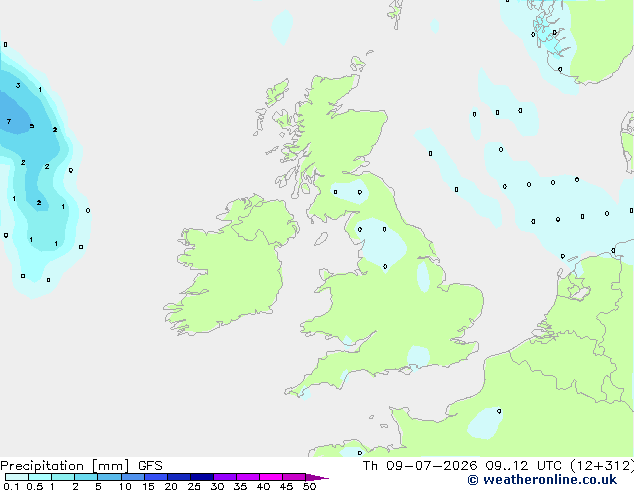Click the 5–10 mm legend color swatch
The width and height of the screenshot is (634, 490).
109,477
